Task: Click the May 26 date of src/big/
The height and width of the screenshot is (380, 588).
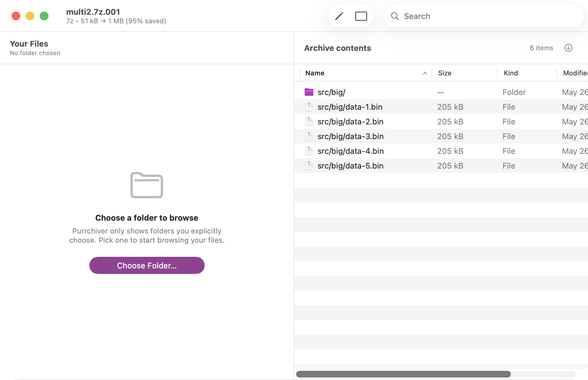Action: click(x=575, y=92)
